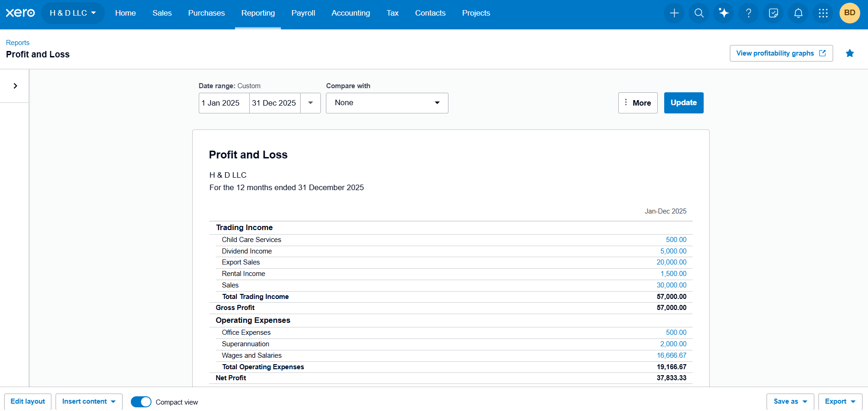
Task: Open the help question mark icon
Action: pyautogui.click(x=749, y=13)
